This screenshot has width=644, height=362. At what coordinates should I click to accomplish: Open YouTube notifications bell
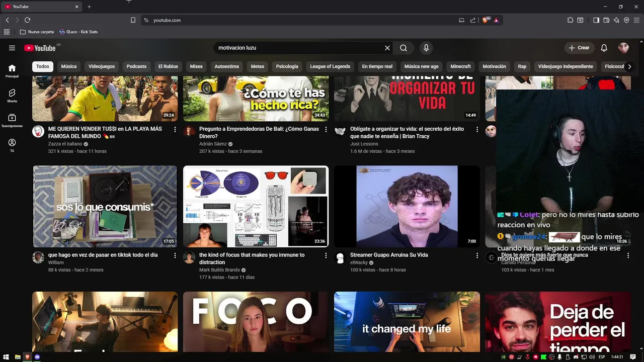(604, 48)
